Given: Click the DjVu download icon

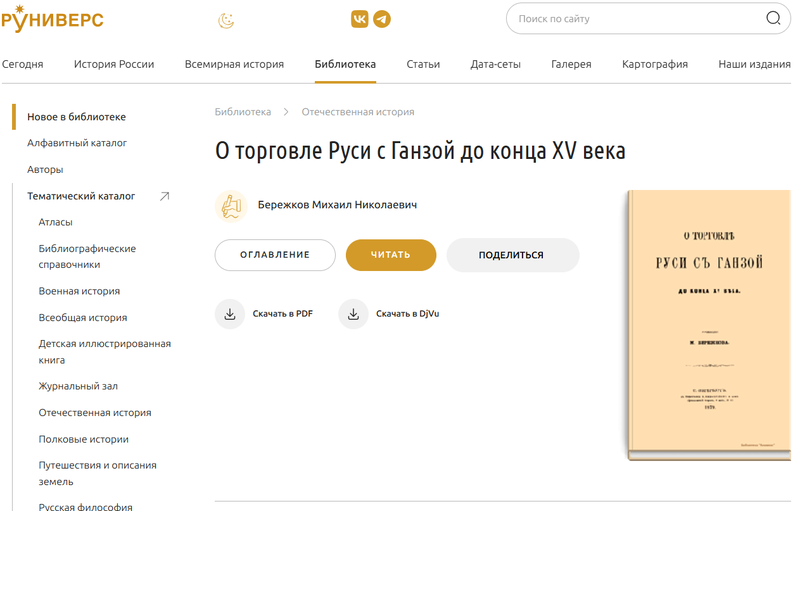Looking at the screenshot, I should (x=353, y=314).
